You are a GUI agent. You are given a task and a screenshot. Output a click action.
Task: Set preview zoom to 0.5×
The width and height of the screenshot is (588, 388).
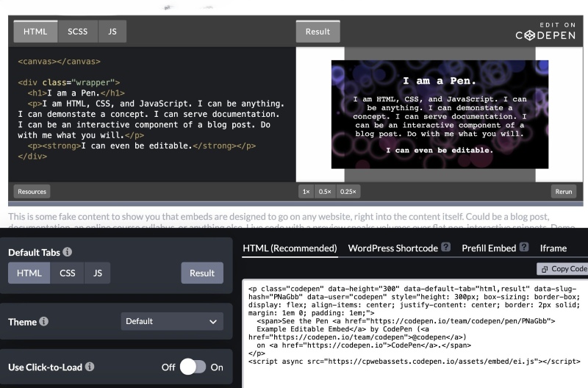click(x=325, y=192)
